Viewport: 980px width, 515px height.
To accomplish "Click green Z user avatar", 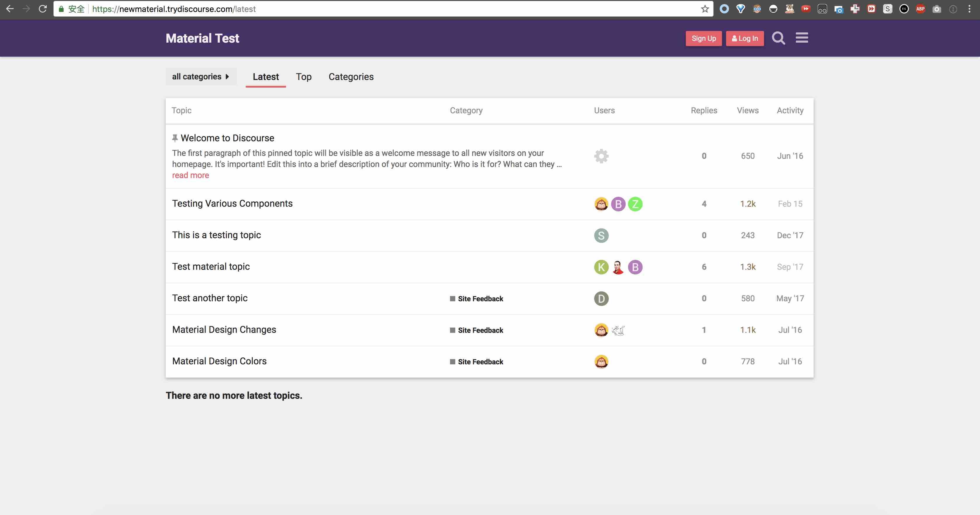I will pos(635,204).
